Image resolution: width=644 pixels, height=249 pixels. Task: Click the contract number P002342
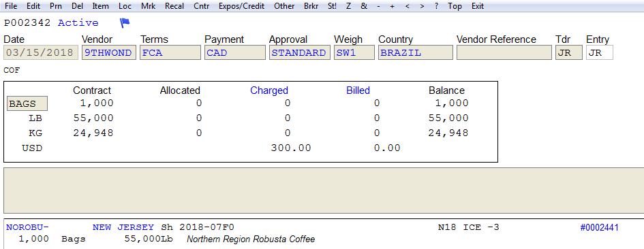[27, 23]
